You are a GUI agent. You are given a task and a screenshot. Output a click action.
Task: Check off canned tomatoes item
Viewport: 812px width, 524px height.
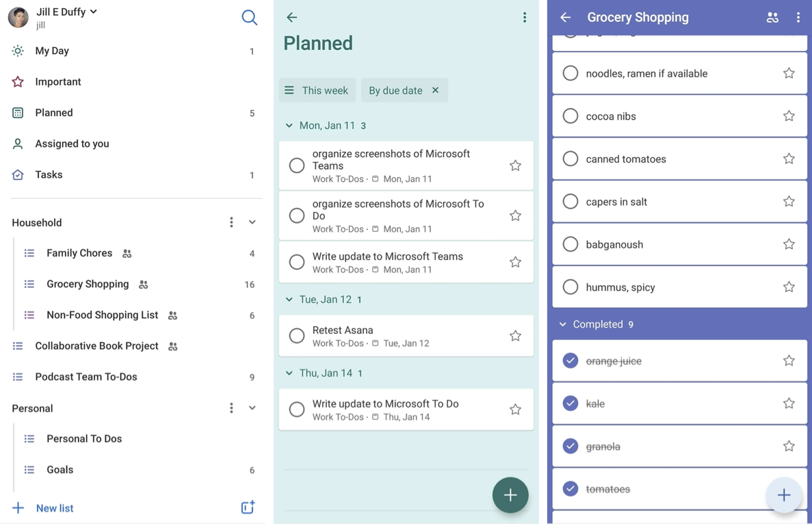click(x=570, y=159)
